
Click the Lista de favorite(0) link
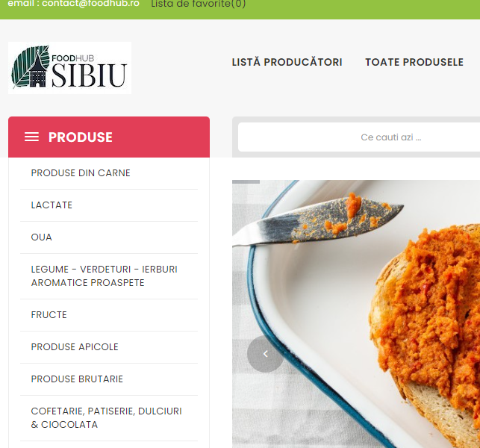click(x=199, y=4)
